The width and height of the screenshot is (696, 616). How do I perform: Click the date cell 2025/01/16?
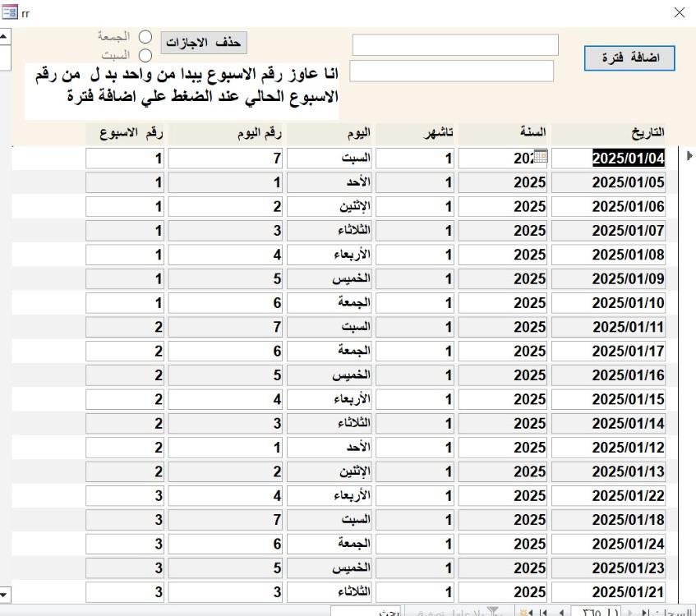point(608,375)
